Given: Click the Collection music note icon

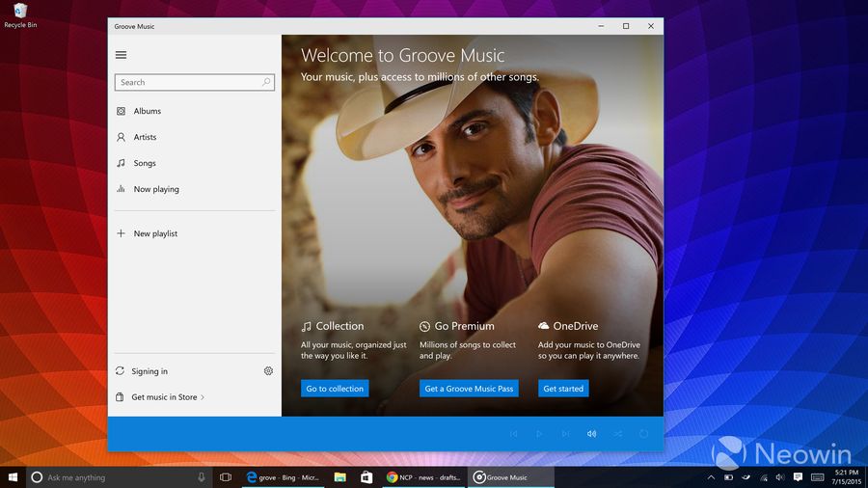Looking at the screenshot, I should [x=306, y=326].
